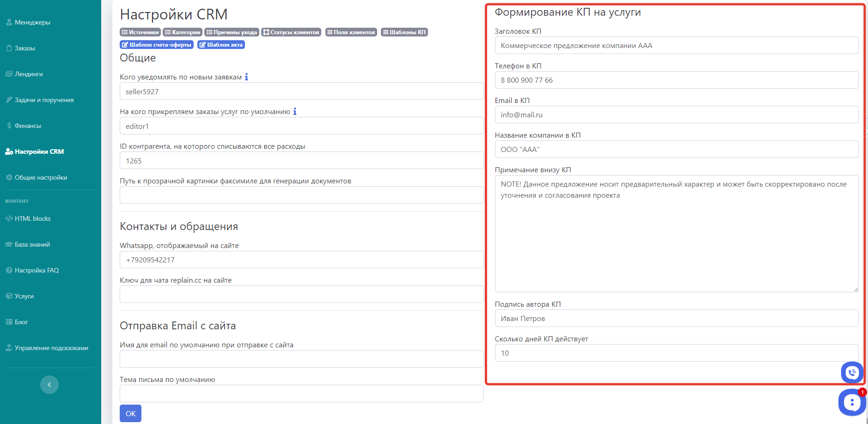
Task: Edit the Шаблон акта template
Action: point(221,45)
